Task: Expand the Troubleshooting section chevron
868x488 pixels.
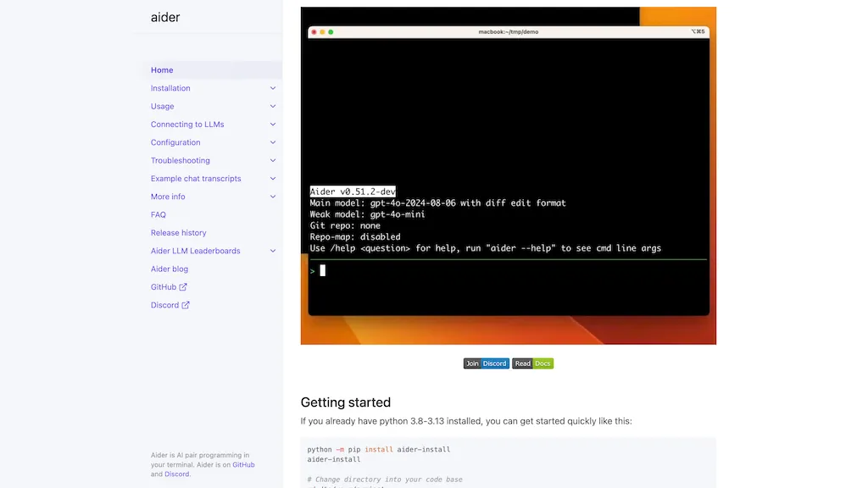Action: 272,160
